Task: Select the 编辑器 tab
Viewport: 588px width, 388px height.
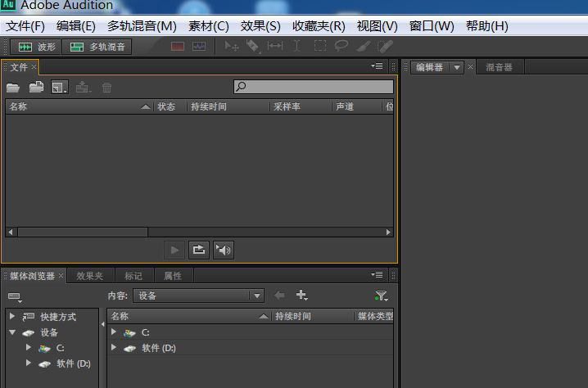Action: (x=430, y=67)
